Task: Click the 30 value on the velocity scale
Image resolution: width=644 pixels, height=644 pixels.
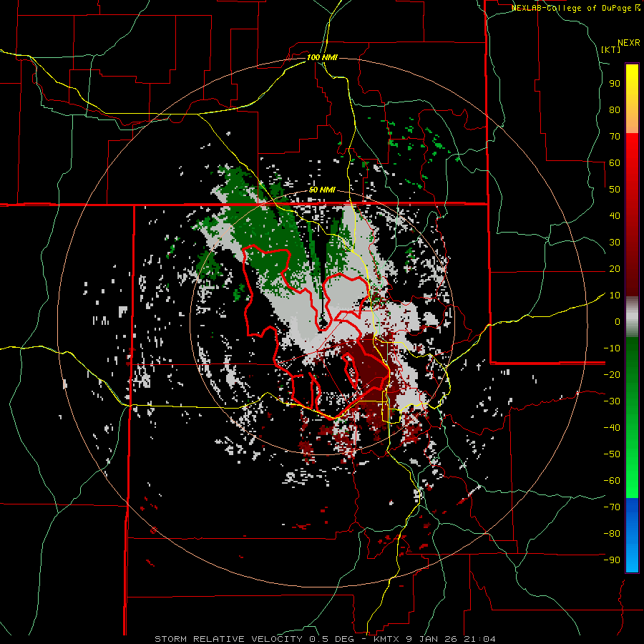Action: pos(615,243)
